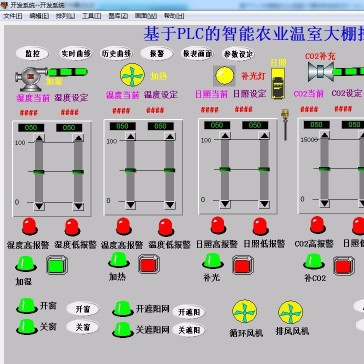Click the 加热 heating fan icon

(x=132, y=75)
